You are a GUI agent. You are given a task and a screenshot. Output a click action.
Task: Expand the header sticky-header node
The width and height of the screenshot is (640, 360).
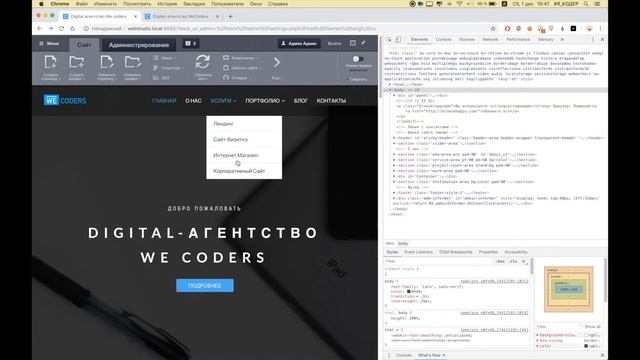click(x=394, y=138)
